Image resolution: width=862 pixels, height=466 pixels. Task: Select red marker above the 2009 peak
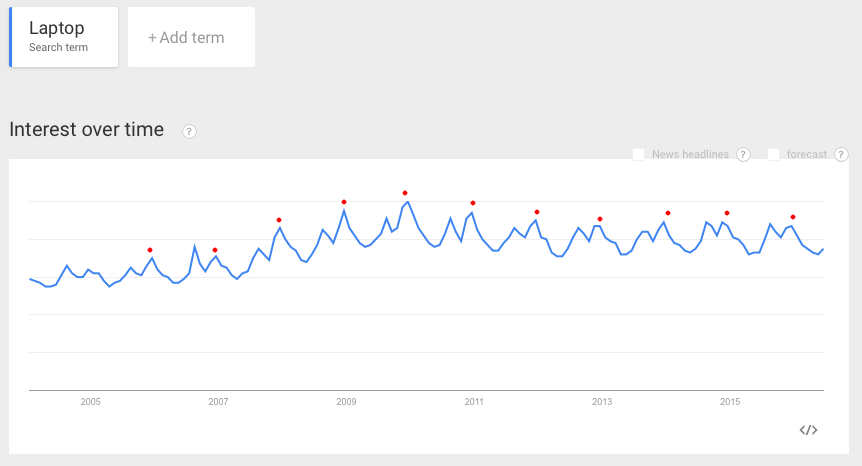[x=344, y=202]
